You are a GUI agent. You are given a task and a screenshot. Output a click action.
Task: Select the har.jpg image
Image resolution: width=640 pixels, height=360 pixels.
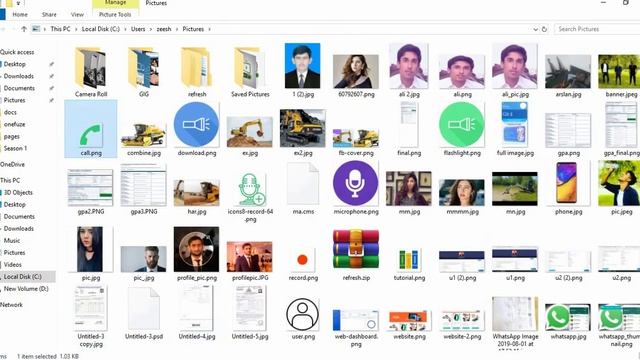[x=197, y=197]
